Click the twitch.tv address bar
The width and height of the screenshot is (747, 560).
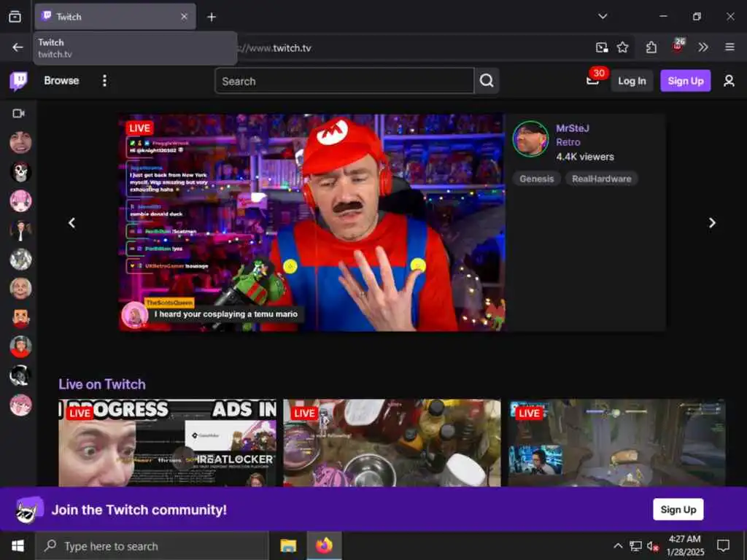pos(410,47)
